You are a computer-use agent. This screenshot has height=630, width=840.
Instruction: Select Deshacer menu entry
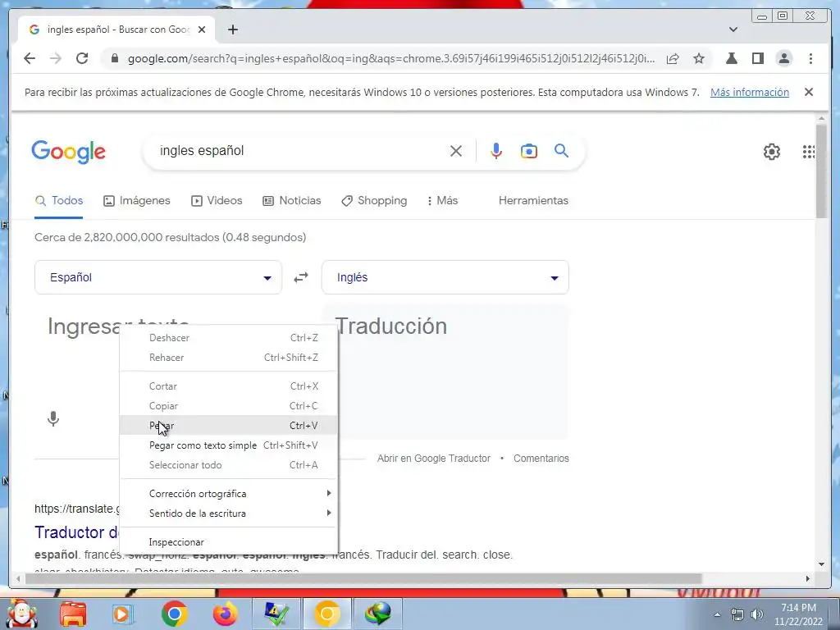click(229, 338)
